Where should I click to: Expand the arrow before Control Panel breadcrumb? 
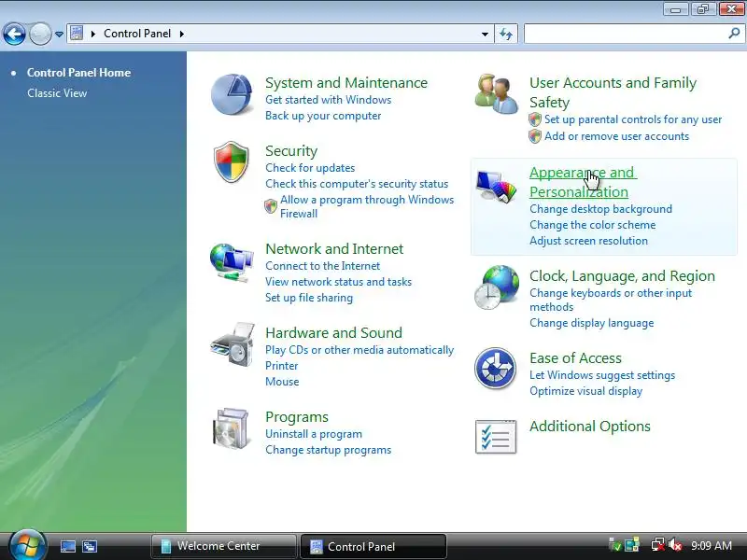click(93, 34)
